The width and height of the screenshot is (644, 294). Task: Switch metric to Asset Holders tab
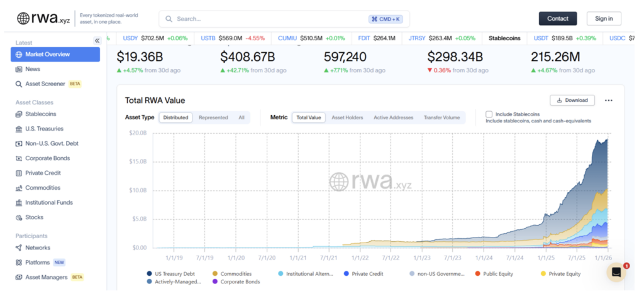point(347,117)
